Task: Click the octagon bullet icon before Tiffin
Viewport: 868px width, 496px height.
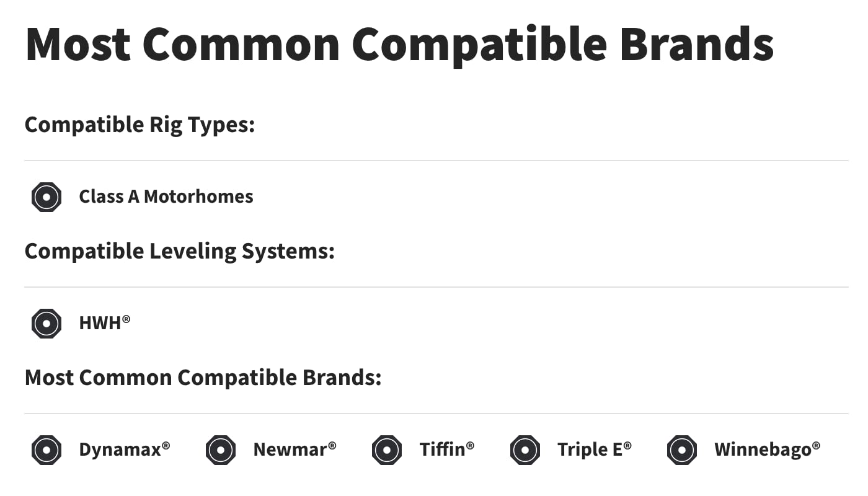Action: coord(387,450)
